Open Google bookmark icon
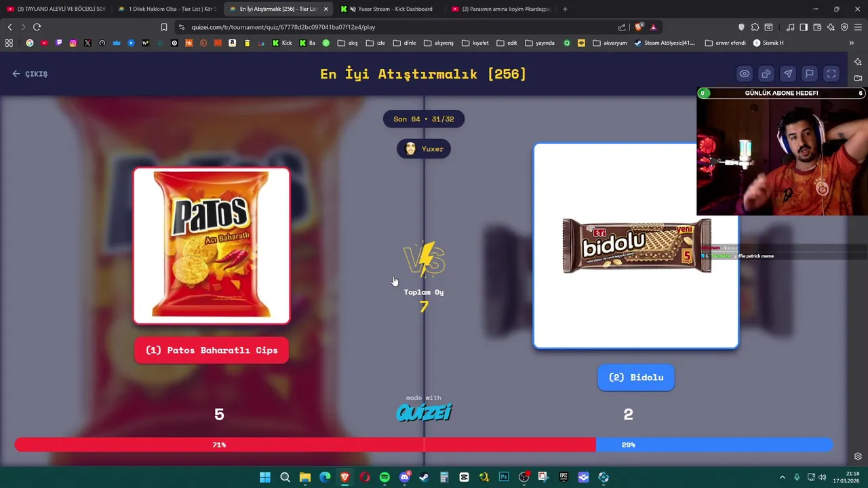 coord(30,43)
